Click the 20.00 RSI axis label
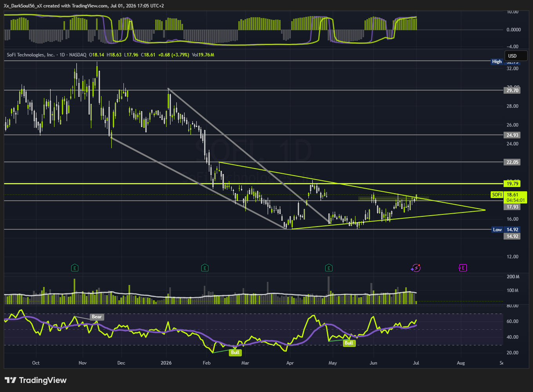This screenshot has width=533, height=392. tap(513, 353)
